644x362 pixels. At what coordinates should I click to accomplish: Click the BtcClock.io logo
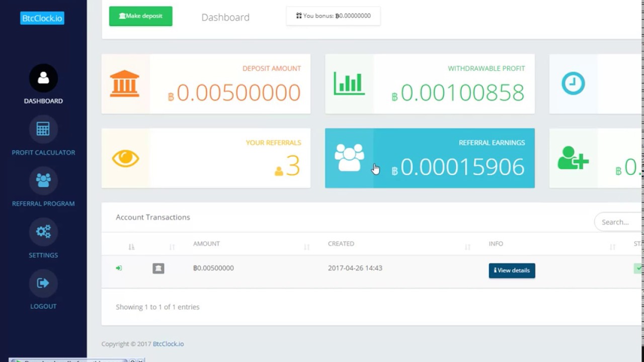[x=42, y=18]
